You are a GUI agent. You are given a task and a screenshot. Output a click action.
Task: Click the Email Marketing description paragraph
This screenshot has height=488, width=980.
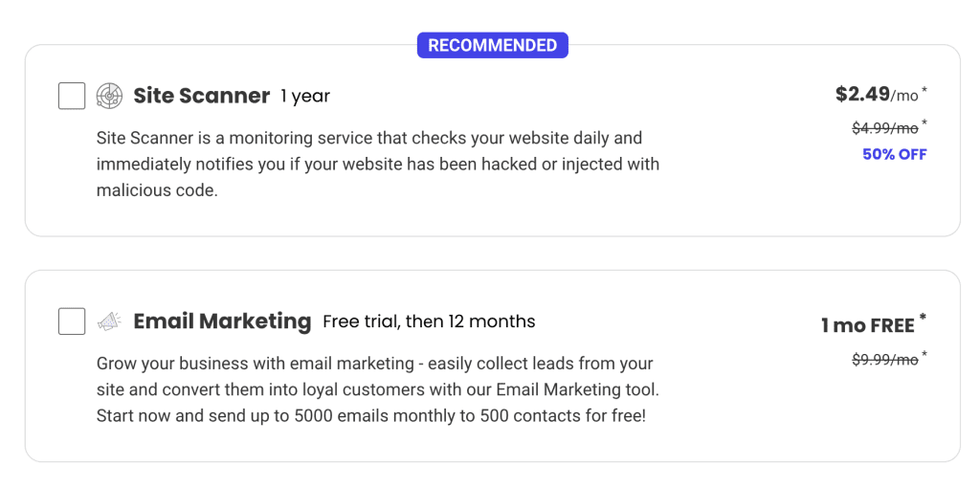coord(378,390)
